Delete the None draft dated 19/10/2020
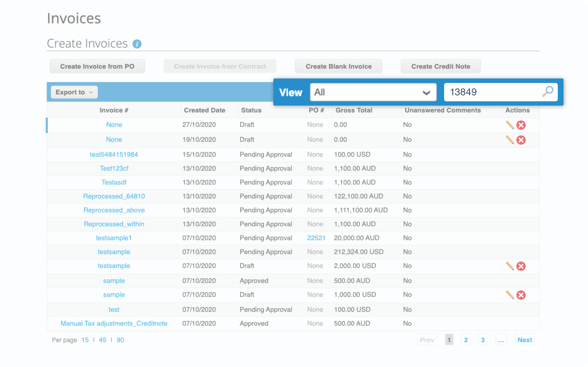 521,140
